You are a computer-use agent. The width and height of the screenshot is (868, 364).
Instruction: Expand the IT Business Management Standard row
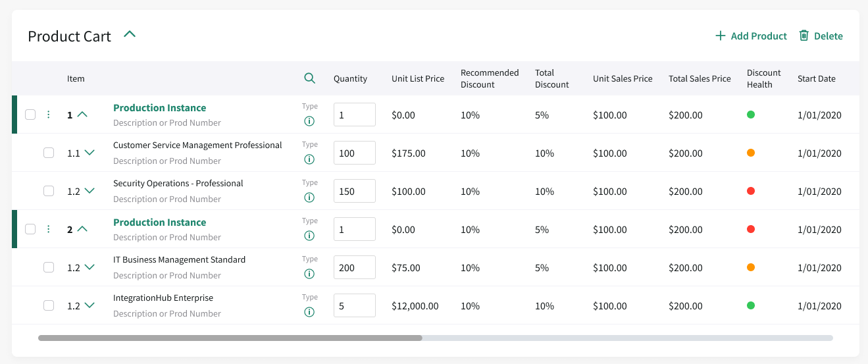click(x=89, y=267)
